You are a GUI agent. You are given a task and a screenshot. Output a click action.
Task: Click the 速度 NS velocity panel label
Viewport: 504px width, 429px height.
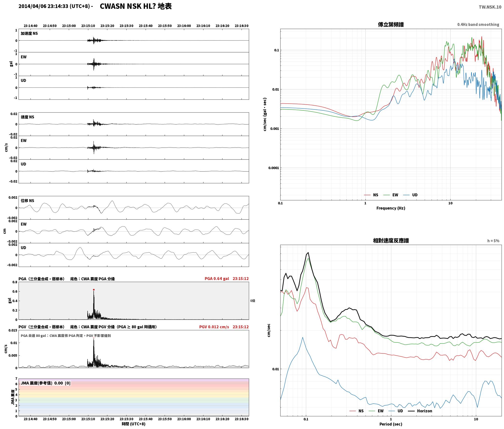[28, 117]
